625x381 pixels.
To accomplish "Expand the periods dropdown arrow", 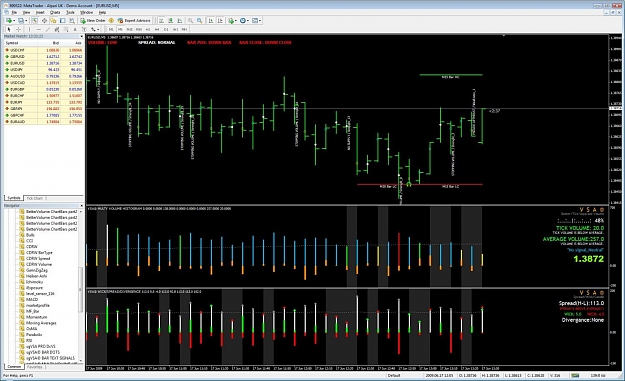I will coord(248,20).
